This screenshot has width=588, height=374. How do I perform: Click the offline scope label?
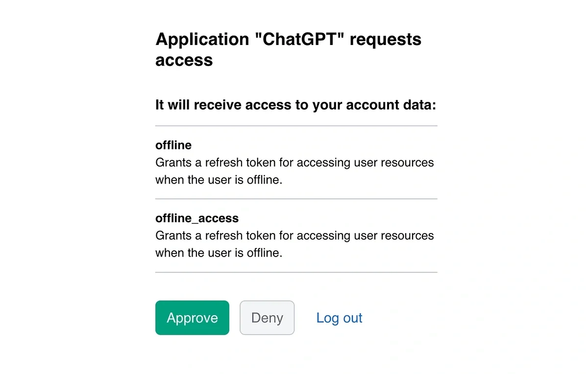tap(173, 145)
